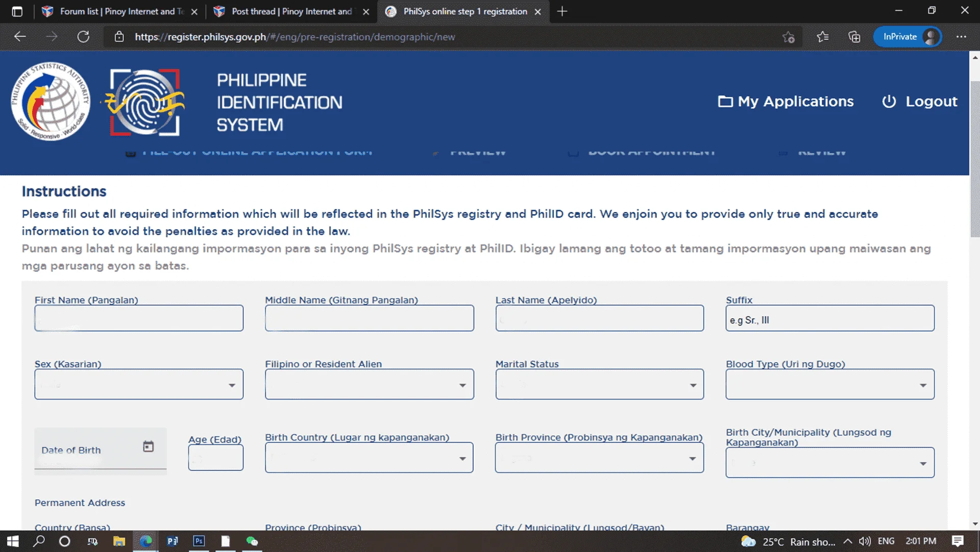Open the Birth City/Municipality dropdown
This screenshot has height=552, width=980.
(x=830, y=463)
